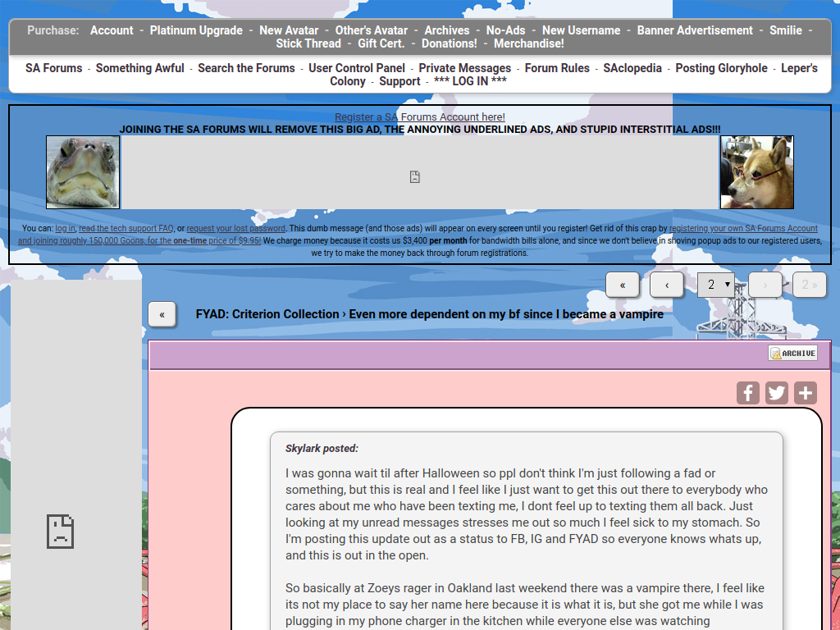Open Search the Forums
Image resolution: width=840 pixels, height=630 pixels.
tap(246, 68)
